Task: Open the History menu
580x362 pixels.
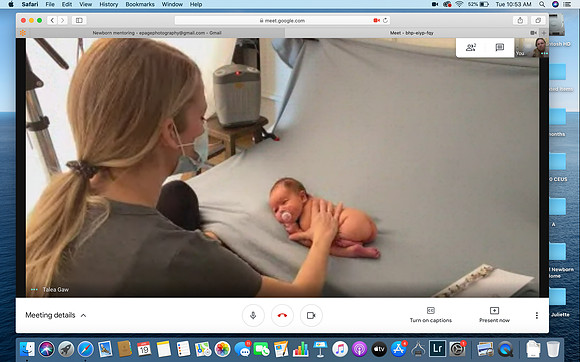Action: pos(108,4)
